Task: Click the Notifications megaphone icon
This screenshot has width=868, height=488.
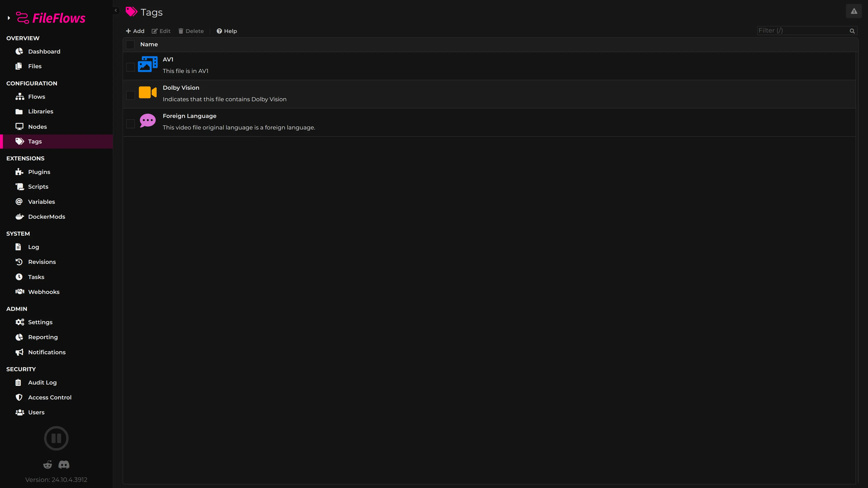Action: pos(19,352)
